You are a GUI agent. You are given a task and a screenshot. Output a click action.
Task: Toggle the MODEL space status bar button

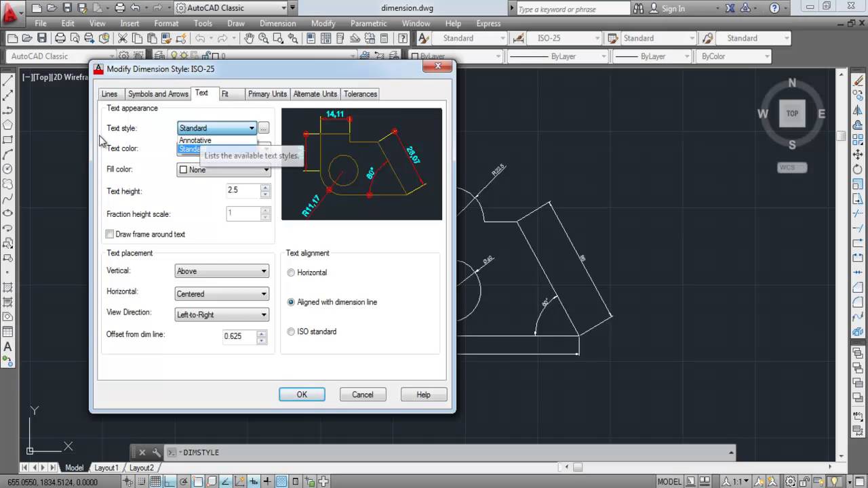[669, 482]
